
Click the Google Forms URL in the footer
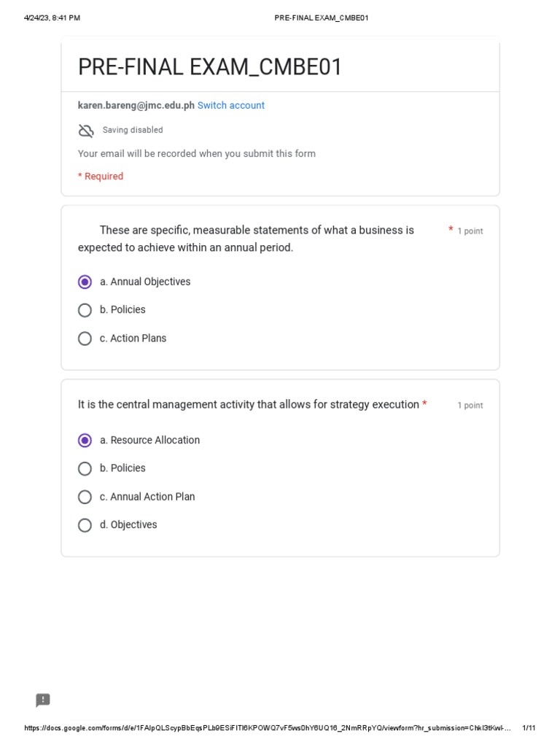tap(267, 728)
